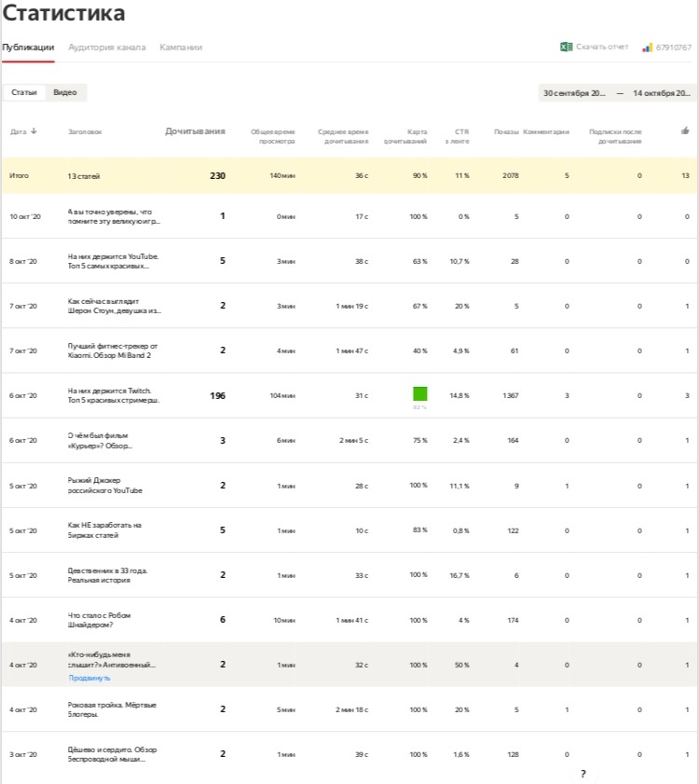The height and width of the screenshot is (784, 699).
Task: Open article 'Что стало с Робом Шнайдером'
Action: point(99,620)
